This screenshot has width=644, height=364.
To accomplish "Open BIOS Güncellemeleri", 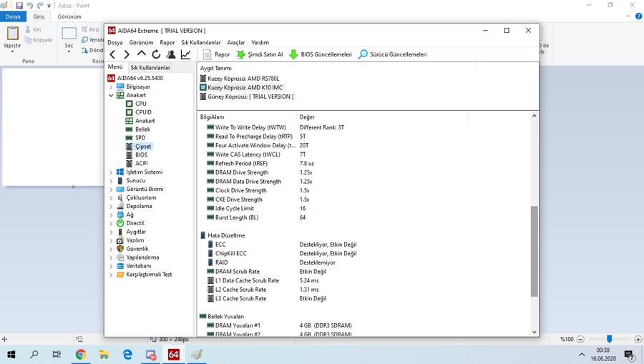I will coord(321,54).
